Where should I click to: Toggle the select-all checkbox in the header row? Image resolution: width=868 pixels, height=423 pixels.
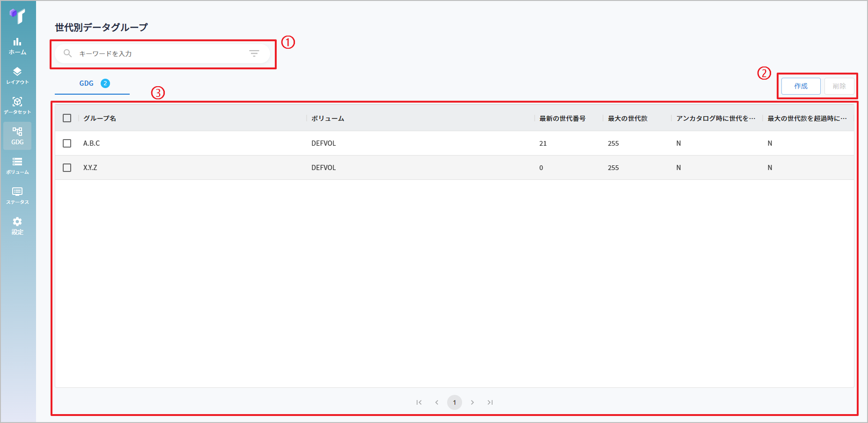coord(67,118)
